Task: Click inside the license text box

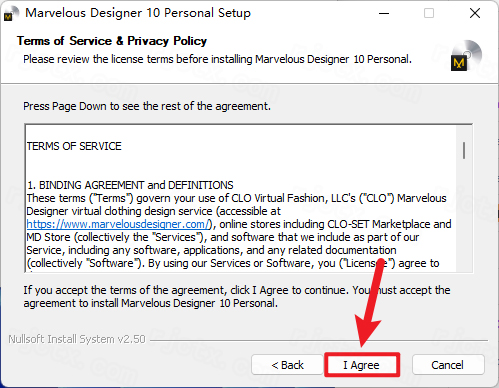Action: (x=241, y=199)
